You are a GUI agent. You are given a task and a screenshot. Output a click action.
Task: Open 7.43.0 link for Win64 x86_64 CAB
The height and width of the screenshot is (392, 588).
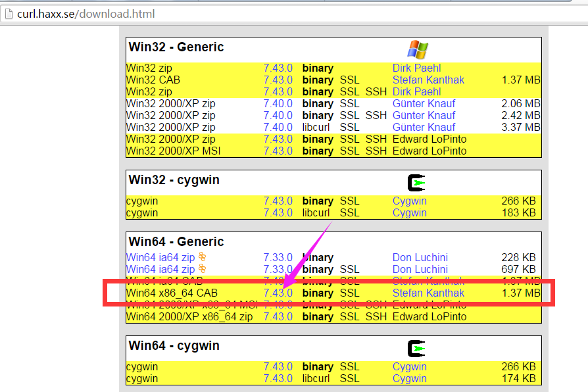278,293
